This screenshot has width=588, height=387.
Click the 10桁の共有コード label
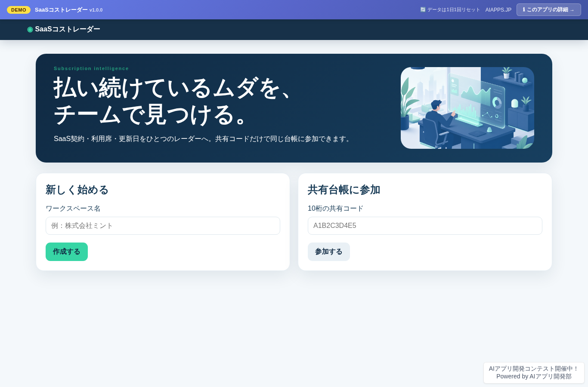point(336,209)
